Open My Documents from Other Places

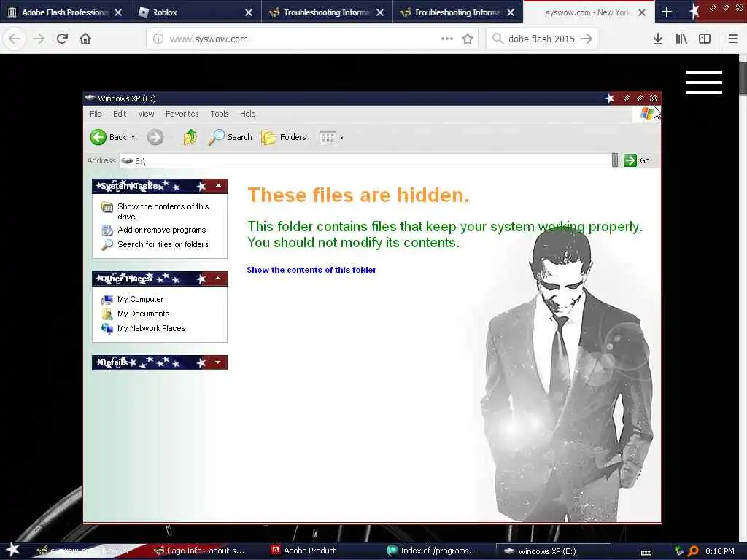click(144, 314)
